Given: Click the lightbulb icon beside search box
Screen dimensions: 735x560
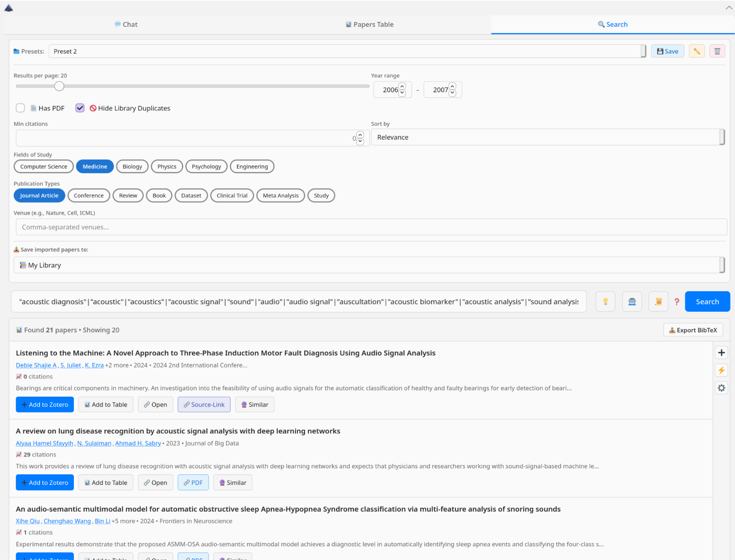Looking at the screenshot, I should click(x=605, y=301).
